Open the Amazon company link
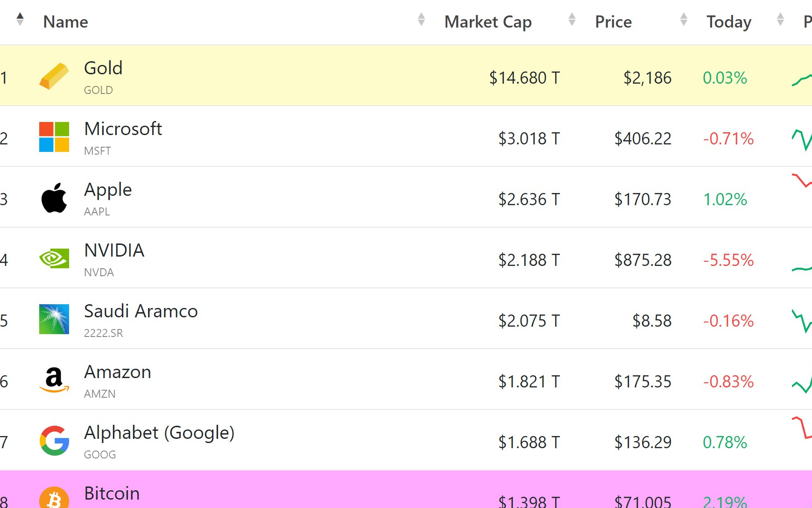This screenshot has width=812, height=508. click(x=118, y=372)
